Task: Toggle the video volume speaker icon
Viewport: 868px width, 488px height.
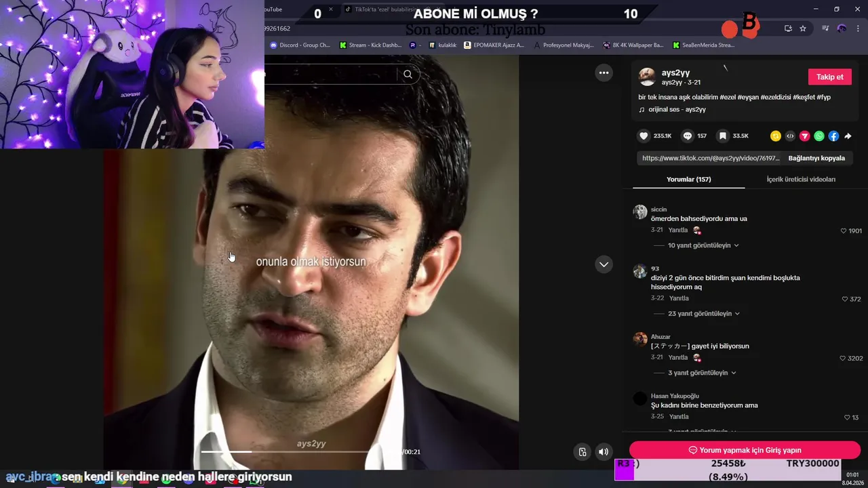Action: click(604, 452)
